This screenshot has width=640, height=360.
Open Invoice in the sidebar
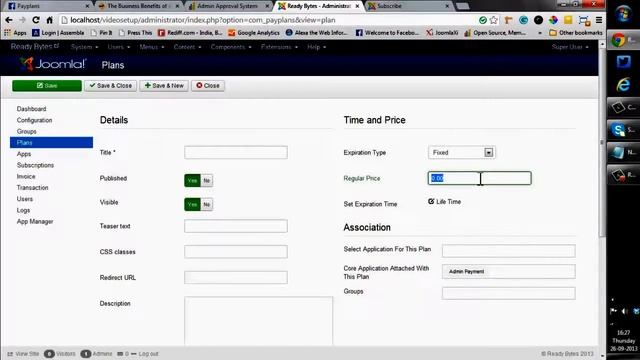coord(26,176)
